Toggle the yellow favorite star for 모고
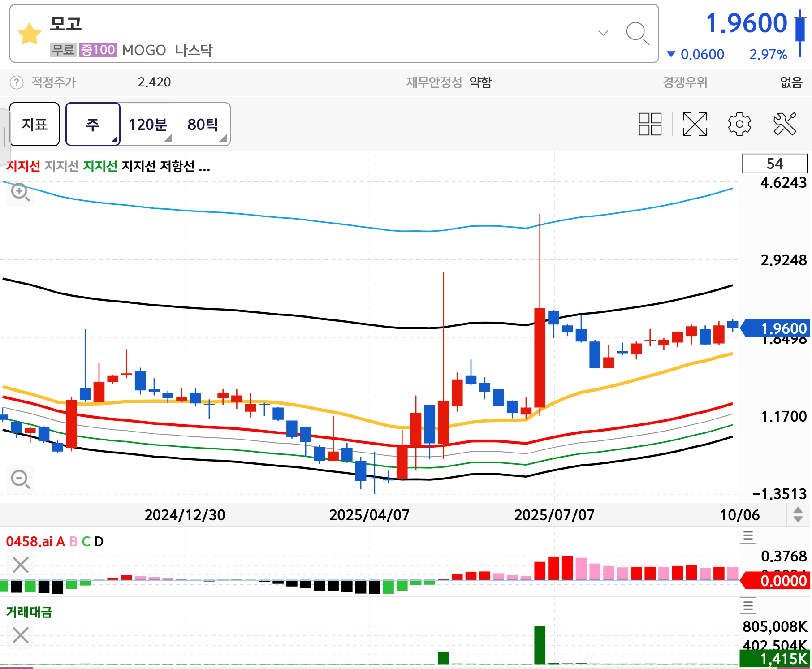The width and height of the screenshot is (812, 669). (30, 34)
